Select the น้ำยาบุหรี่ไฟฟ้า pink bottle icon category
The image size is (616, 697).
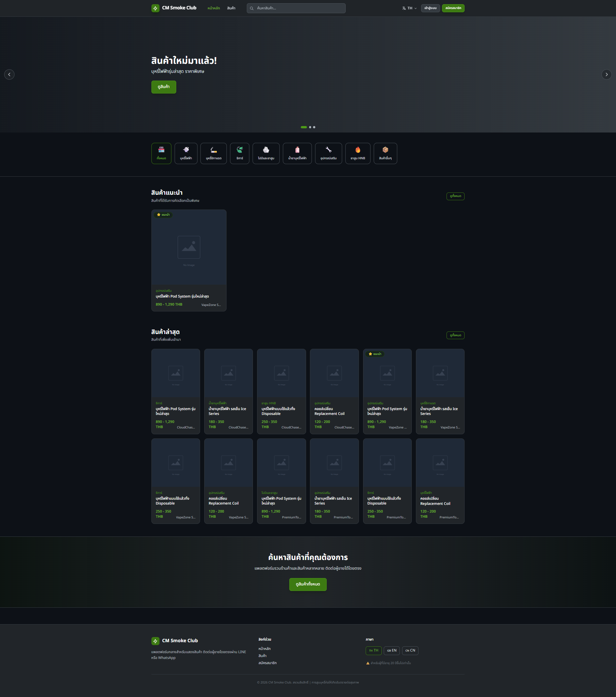coord(297,153)
